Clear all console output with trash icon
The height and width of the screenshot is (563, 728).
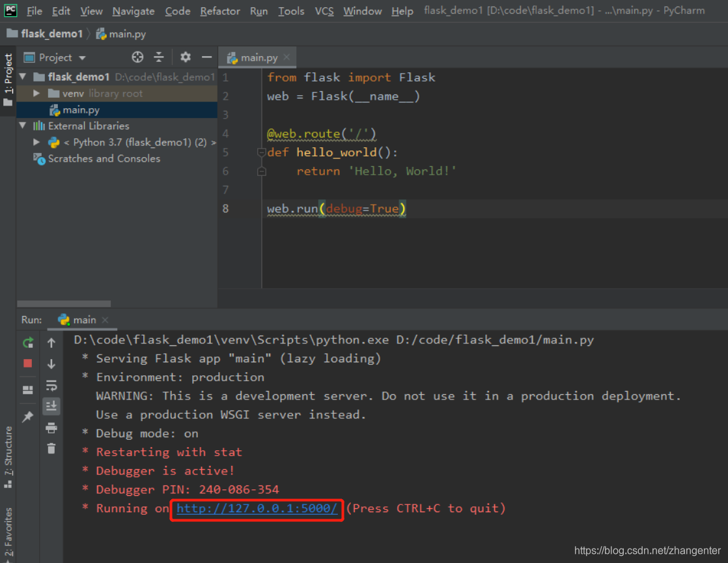(x=51, y=448)
